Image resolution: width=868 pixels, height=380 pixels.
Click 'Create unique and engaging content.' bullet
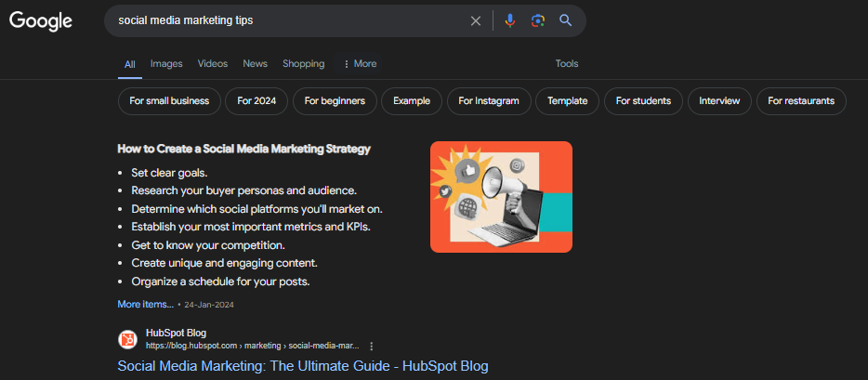point(224,263)
